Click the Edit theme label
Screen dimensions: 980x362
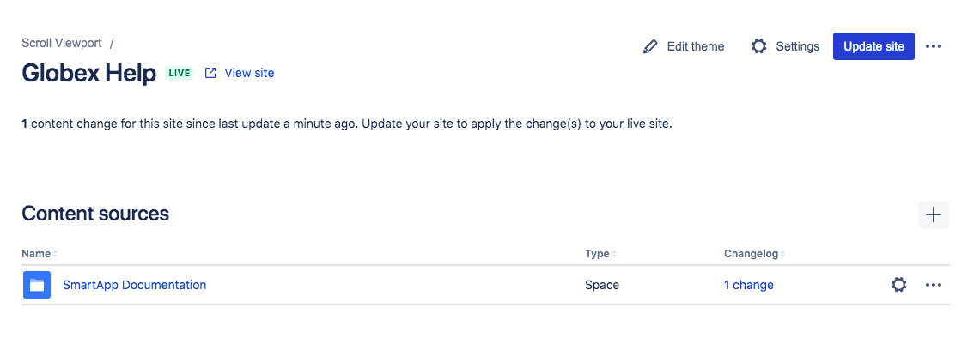(x=696, y=46)
